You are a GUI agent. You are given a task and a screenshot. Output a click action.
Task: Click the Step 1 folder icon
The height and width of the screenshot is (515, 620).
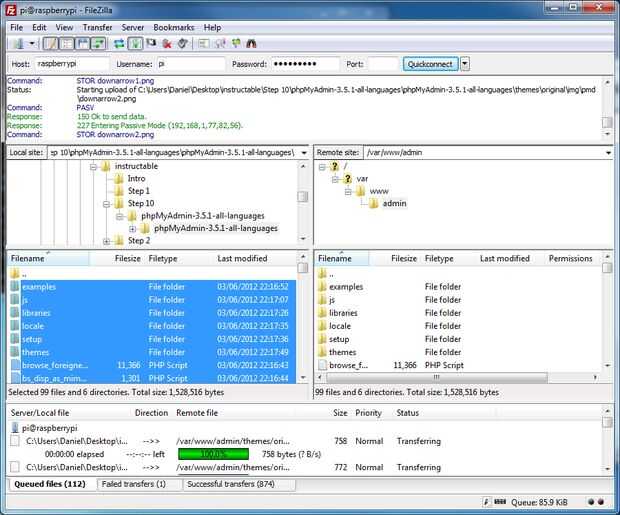coord(119,191)
